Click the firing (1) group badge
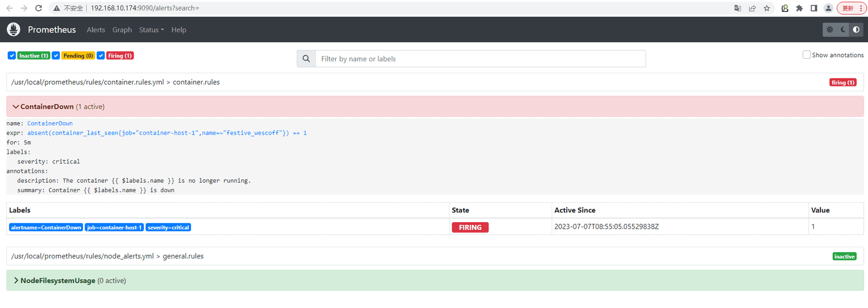Viewport: 868px width, 308px height. (x=843, y=83)
